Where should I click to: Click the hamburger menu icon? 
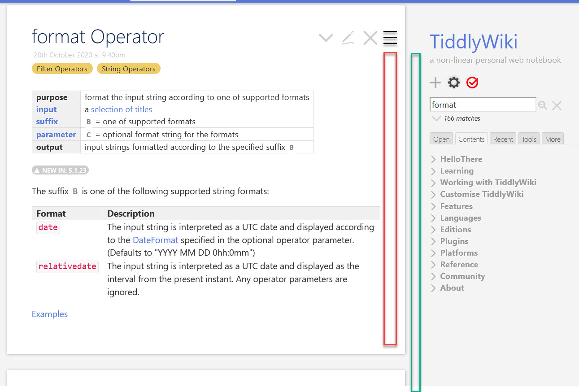click(390, 38)
